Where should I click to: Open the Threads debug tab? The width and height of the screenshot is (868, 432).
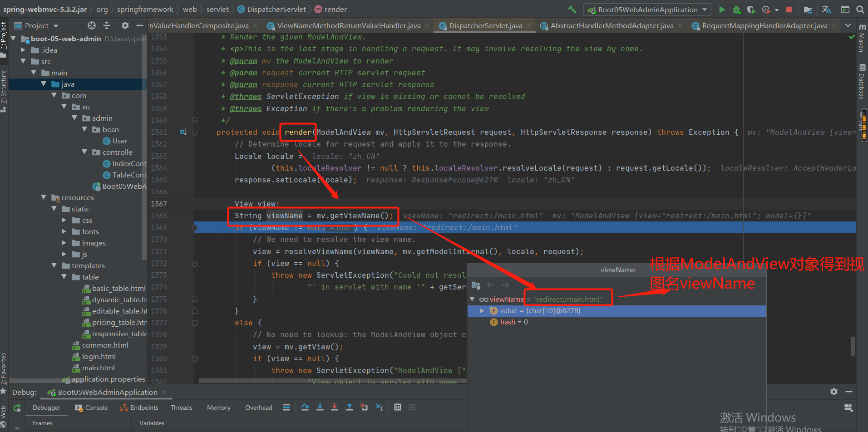[x=182, y=407]
